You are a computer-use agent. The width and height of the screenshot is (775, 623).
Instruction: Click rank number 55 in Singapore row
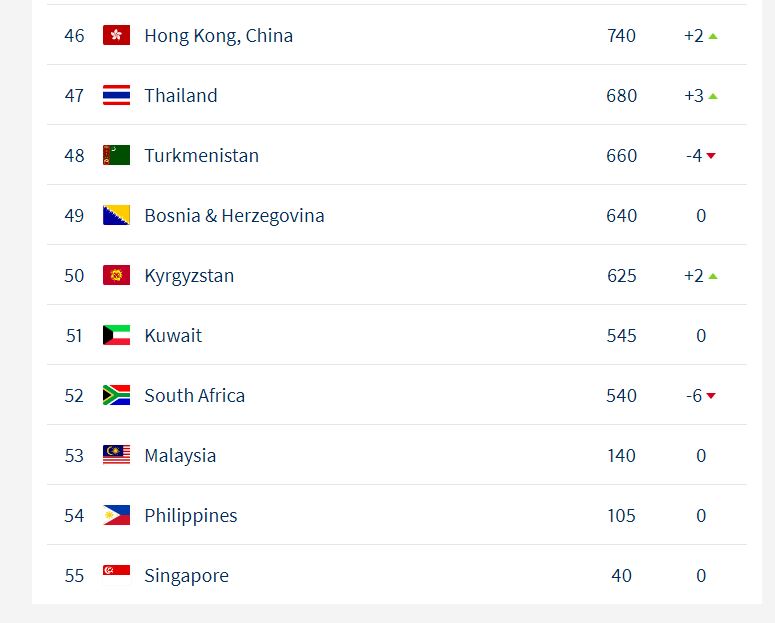[74, 576]
